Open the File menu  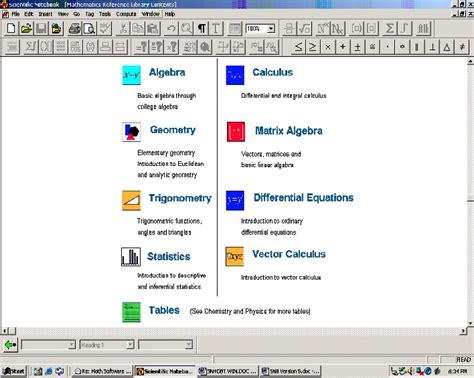coord(15,14)
